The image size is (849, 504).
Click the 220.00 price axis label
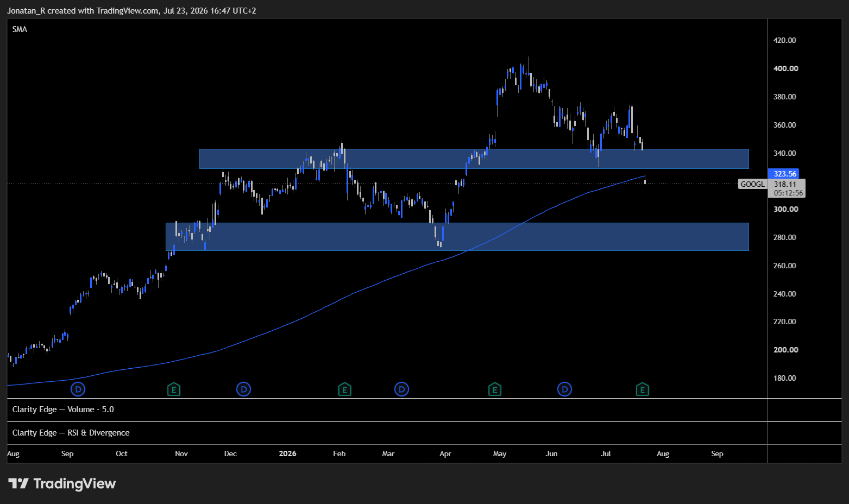click(x=784, y=322)
